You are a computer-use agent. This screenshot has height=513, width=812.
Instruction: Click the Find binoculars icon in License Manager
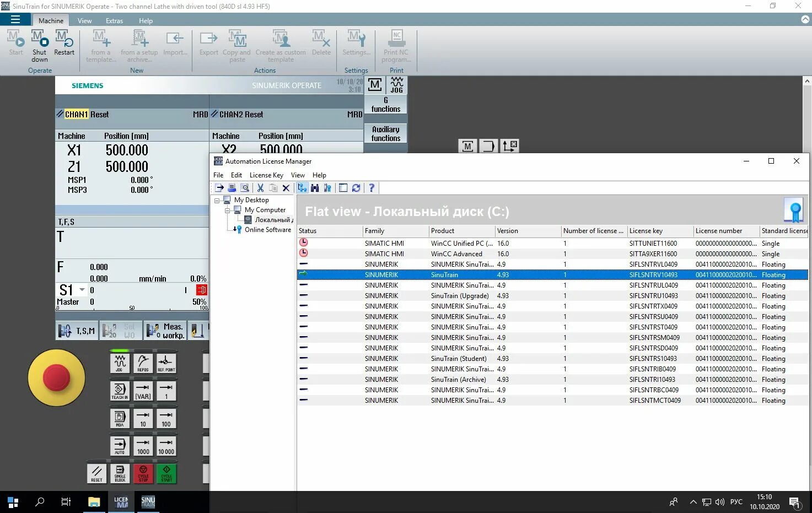pyautogui.click(x=315, y=188)
